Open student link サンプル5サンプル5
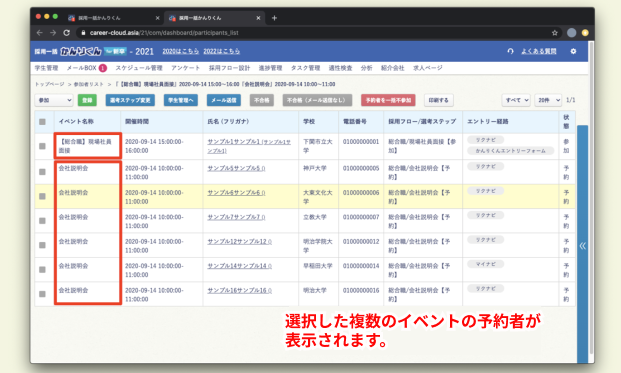The image size is (621, 373). pos(236,168)
